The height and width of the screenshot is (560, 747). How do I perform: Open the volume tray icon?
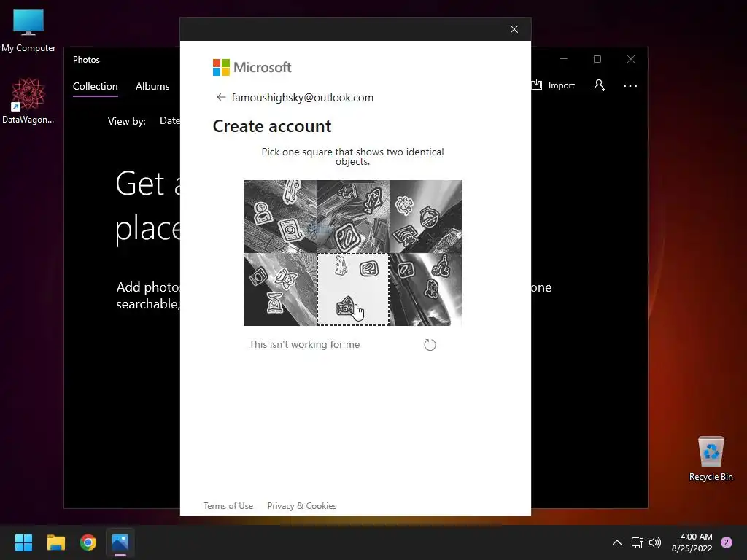(x=655, y=542)
